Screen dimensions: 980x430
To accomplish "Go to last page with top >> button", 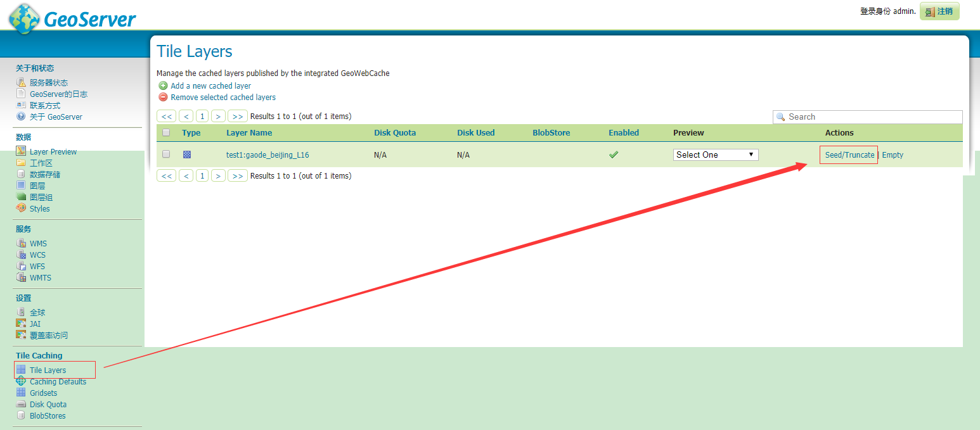I will click(238, 117).
